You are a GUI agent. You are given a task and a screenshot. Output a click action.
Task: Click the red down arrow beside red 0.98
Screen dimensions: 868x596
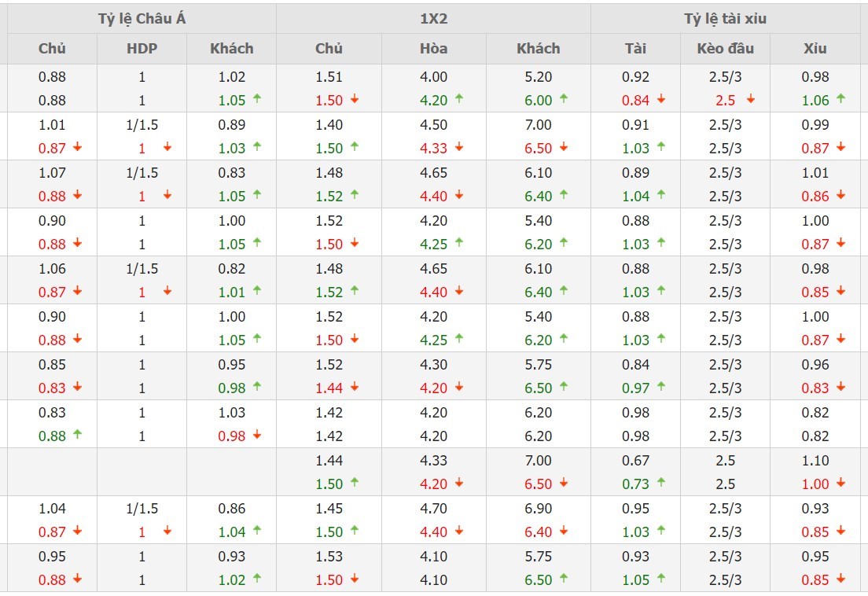coord(257,435)
